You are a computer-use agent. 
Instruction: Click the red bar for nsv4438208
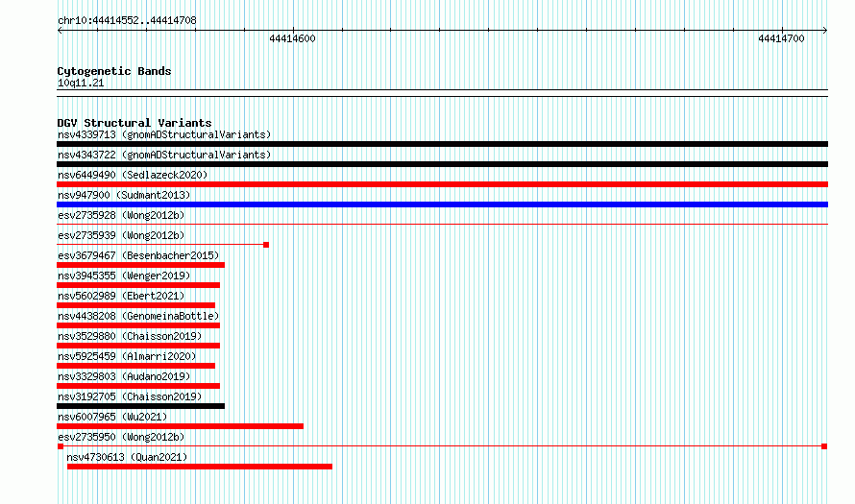click(138, 325)
